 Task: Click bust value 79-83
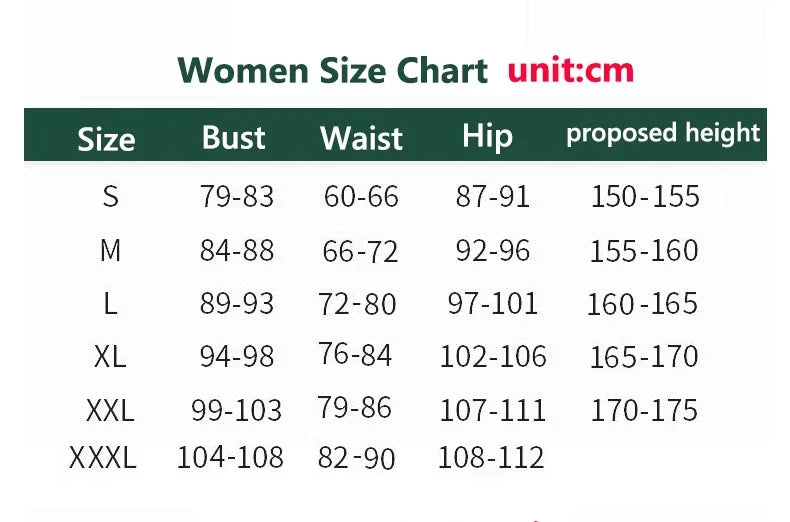point(237,196)
